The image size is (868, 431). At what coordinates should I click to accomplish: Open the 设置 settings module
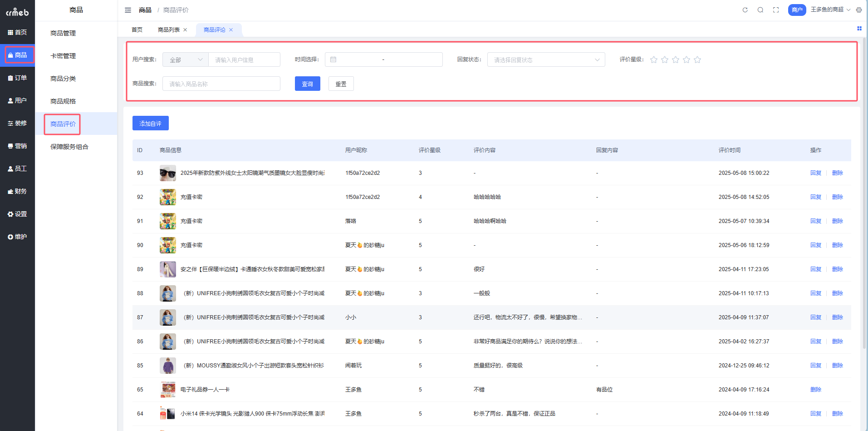pos(18,213)
